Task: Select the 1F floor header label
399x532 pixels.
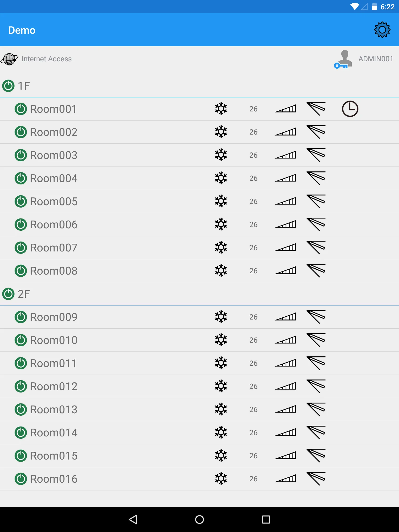Action: click(x=24, y=86)
